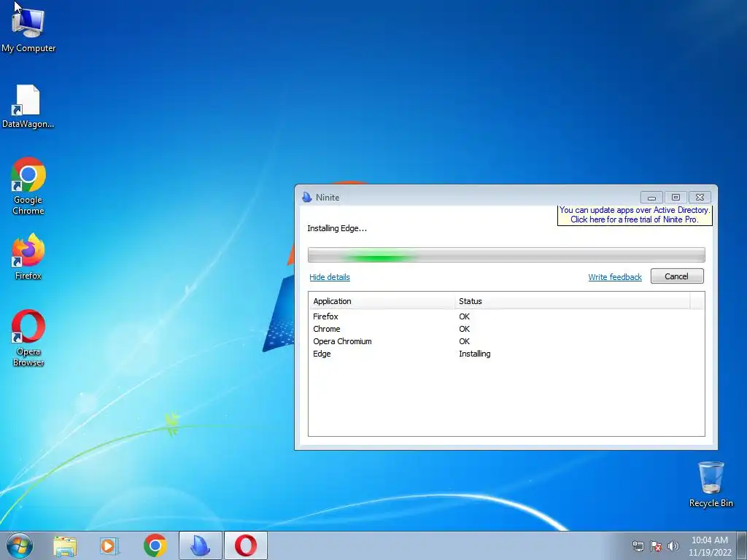Select the Edge row in list
The width and height of the screenshot is (747, 560).
tap(506, 354)
